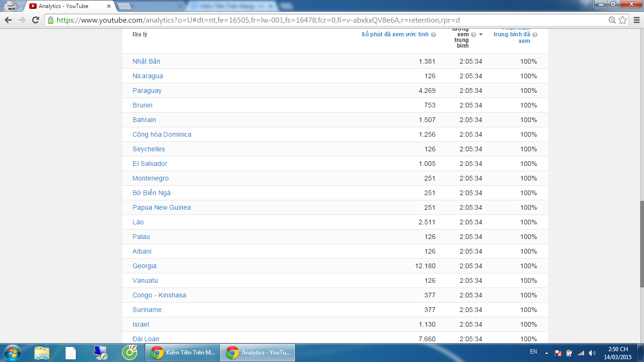Click Lào's 2.511 minutes watched value
The height and width of the screenshot is (362, 644).
tap(427, 222)
